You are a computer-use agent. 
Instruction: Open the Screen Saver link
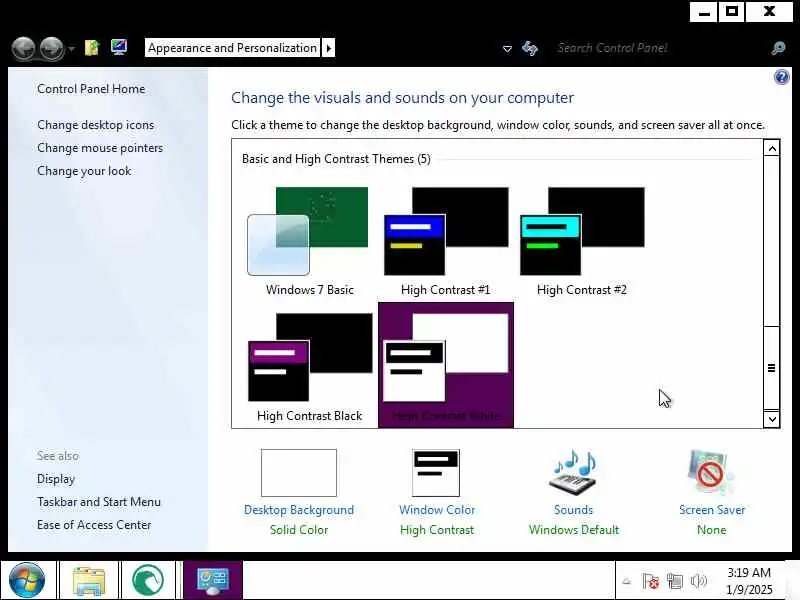click(x=712, y=510)
